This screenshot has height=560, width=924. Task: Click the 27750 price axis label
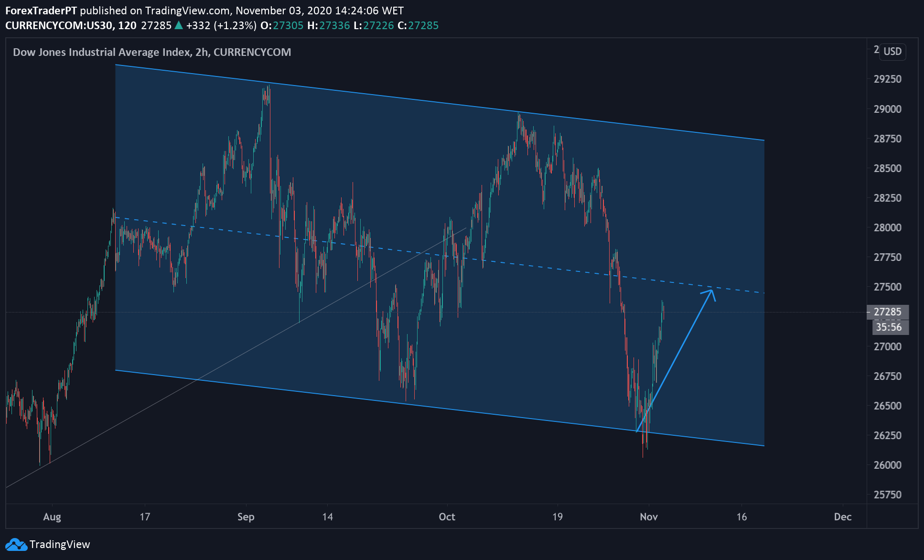coord(887,257)
